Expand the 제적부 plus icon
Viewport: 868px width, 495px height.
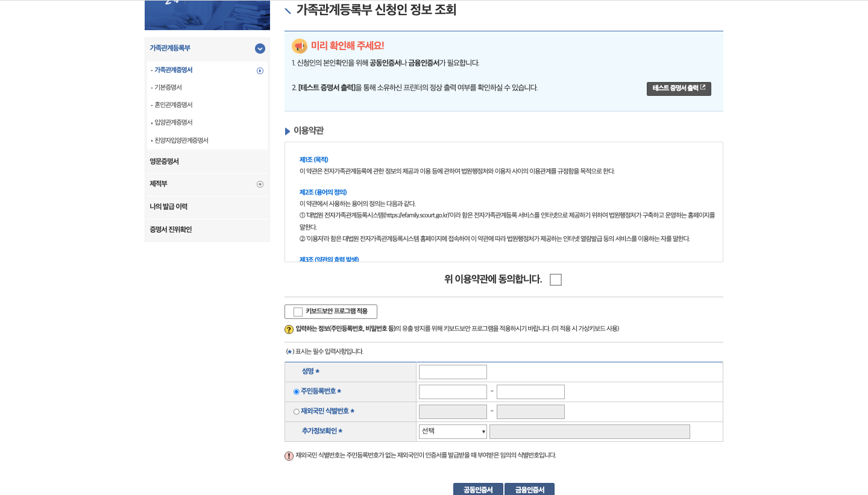point(260,184)
